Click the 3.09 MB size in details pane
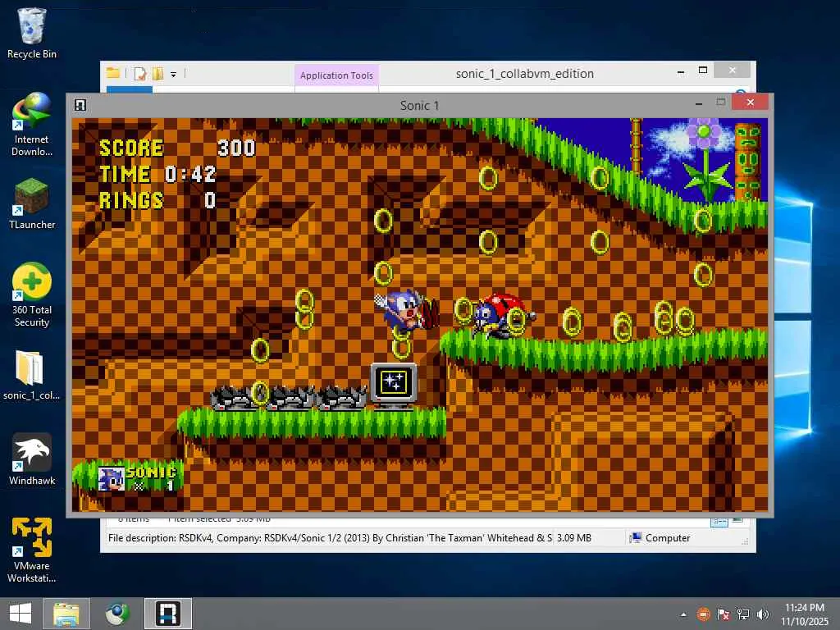The height and width of the screenshot is (630, 840). [x=573, y=538]
